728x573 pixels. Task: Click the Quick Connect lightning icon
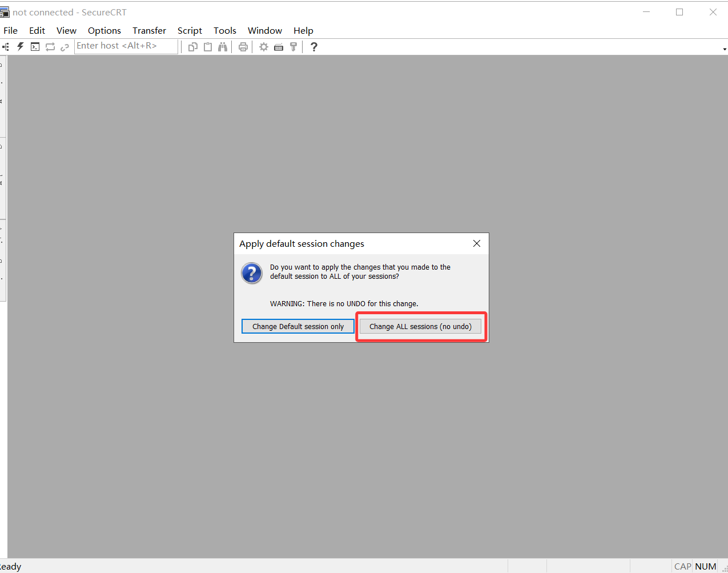click(21, 47)
